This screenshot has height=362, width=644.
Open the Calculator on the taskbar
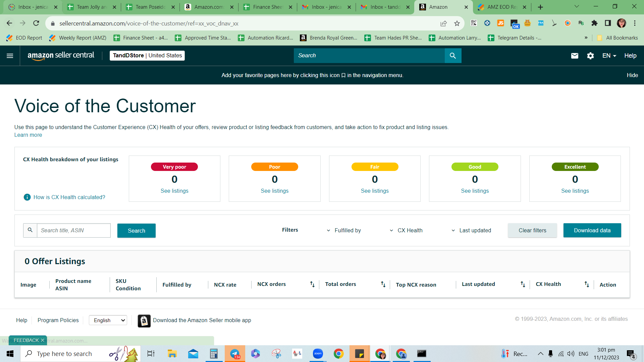tap(214, 354)
